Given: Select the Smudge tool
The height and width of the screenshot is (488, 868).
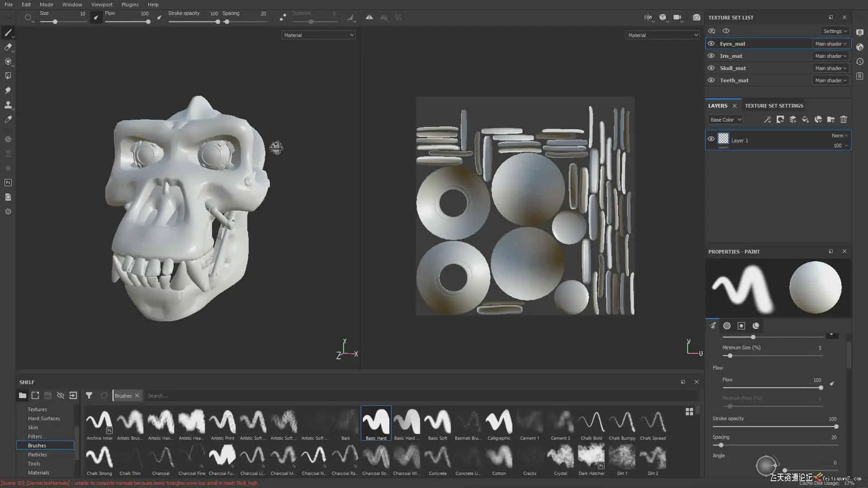Looking at the screenshot, I should (x=8, y=90).
